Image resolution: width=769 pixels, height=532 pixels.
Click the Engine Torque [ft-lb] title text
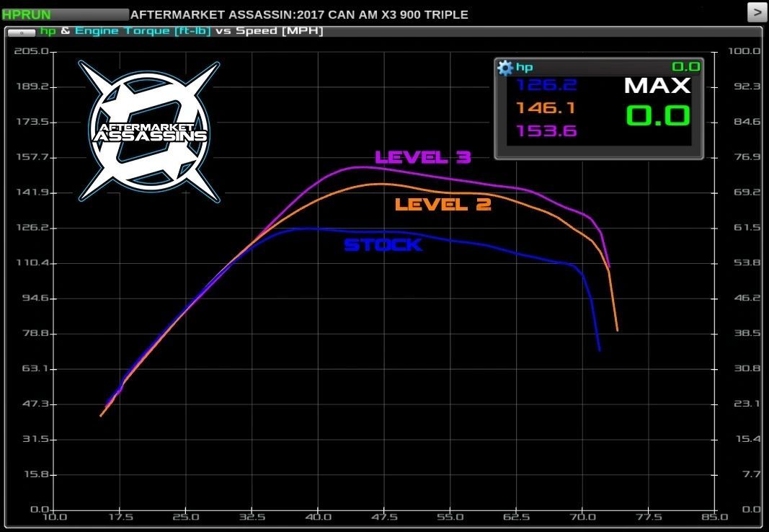pos(143,31)
